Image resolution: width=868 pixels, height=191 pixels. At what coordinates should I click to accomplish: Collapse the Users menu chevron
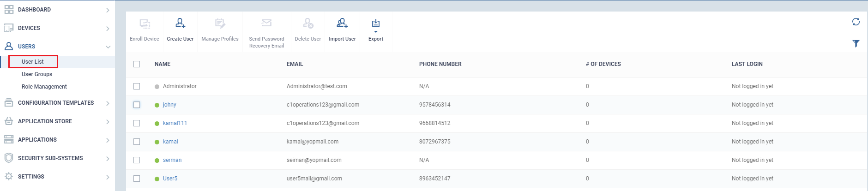pyautogui.click(x=108, y=47)
